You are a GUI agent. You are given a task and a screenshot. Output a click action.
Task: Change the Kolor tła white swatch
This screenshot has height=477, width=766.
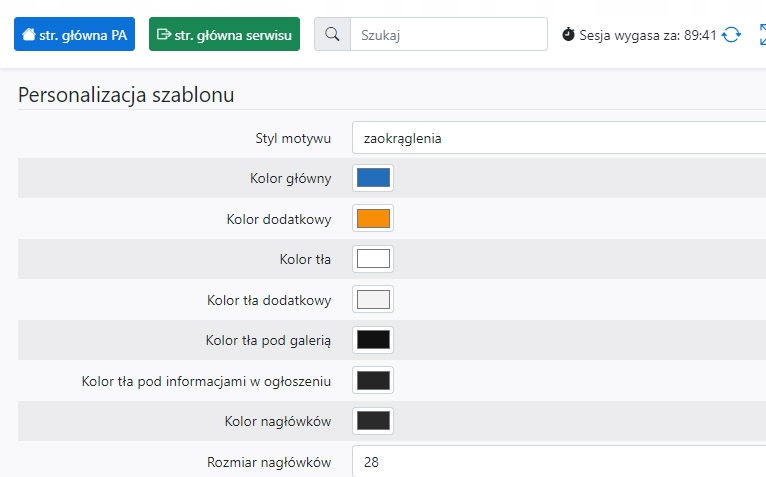[373, 259]
